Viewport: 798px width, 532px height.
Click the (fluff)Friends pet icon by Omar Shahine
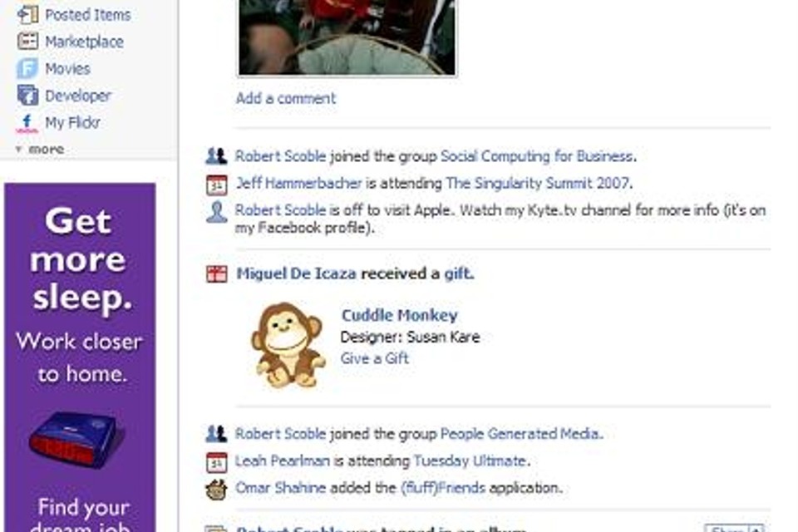[216, 490]
